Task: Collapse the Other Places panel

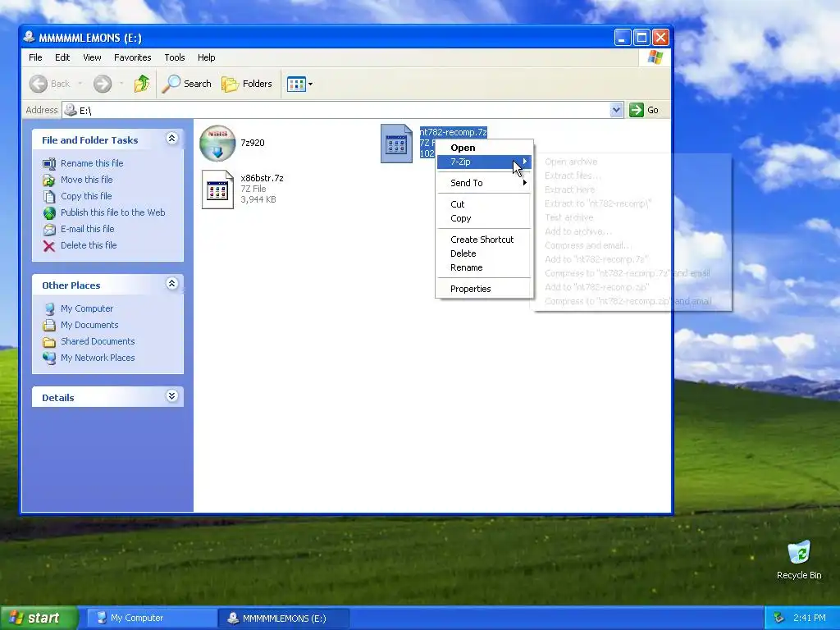Action: click(x=172, y=284)
